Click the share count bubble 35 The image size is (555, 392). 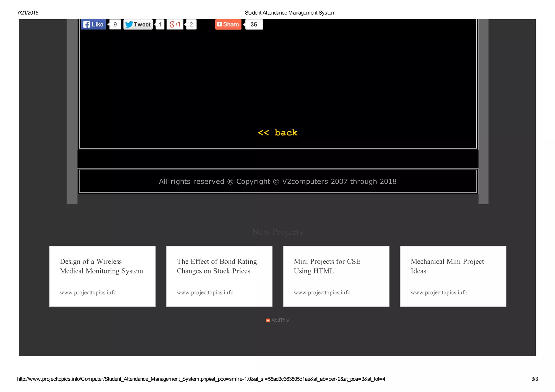(x=254, y=24)
